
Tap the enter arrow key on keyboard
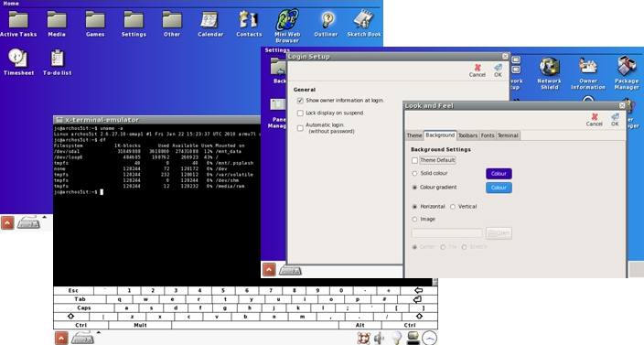click(417, 299)
